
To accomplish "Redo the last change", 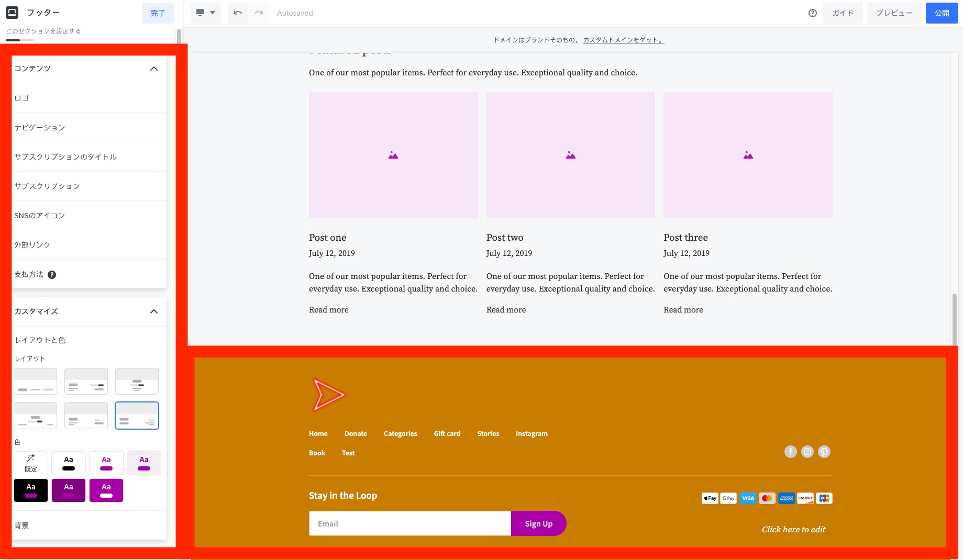I will (259, 13).
